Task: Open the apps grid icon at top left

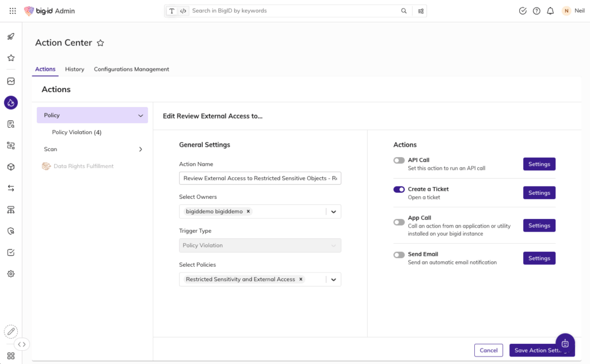Action: click(x=13, y=11)
